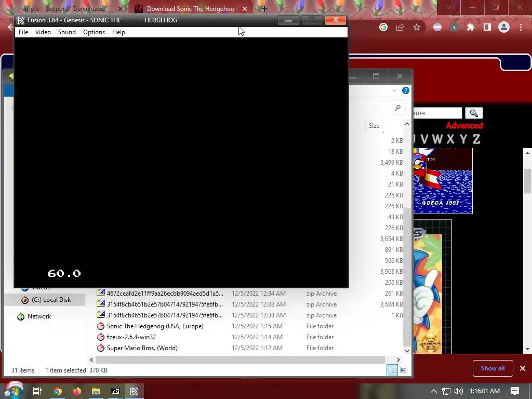Open File Explorer from the taskbar
This screenshot has height=399, width=532.
click(96, 391)
